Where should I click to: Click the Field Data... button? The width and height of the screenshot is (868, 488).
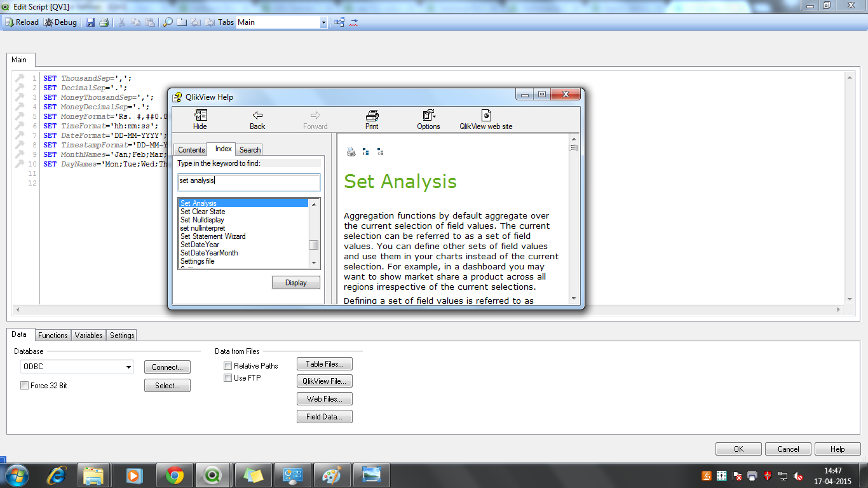325,417
